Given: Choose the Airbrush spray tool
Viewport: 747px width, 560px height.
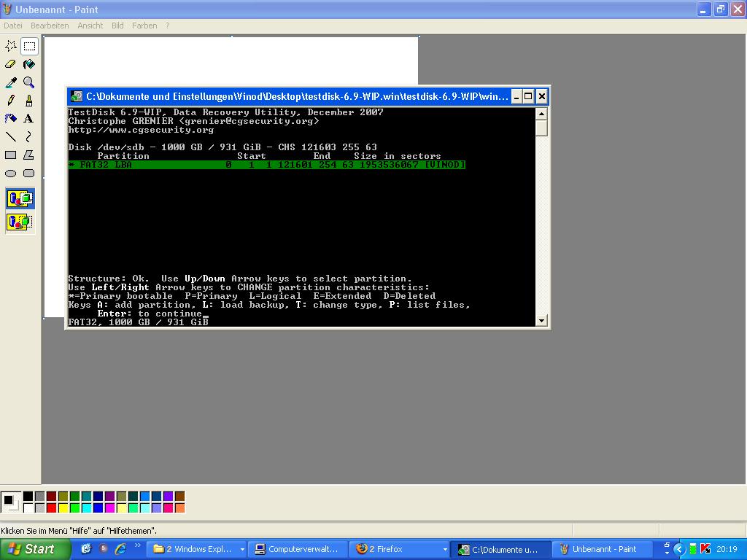Looking at the screenshot, I should [10, 119].
